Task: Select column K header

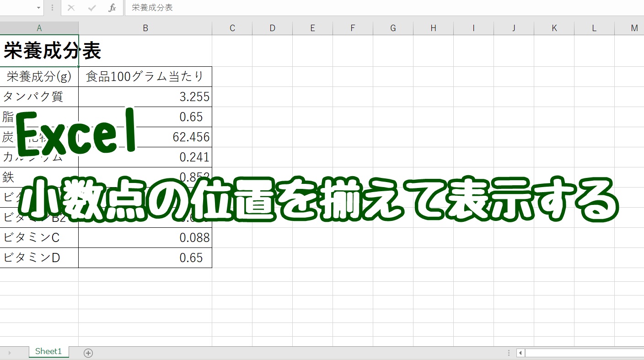Action: (554, 28)
